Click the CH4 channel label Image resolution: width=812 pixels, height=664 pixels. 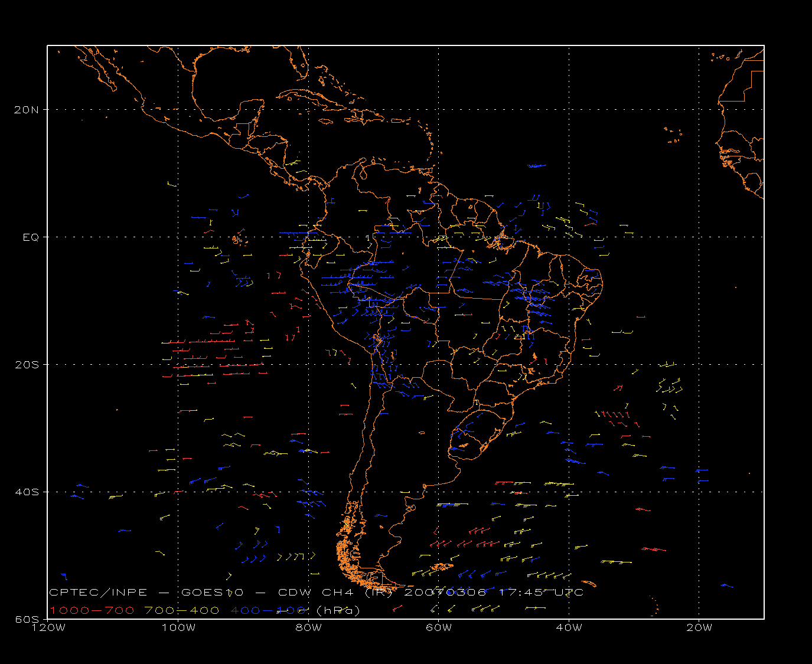pyautogui.click(x=338, y=593)
